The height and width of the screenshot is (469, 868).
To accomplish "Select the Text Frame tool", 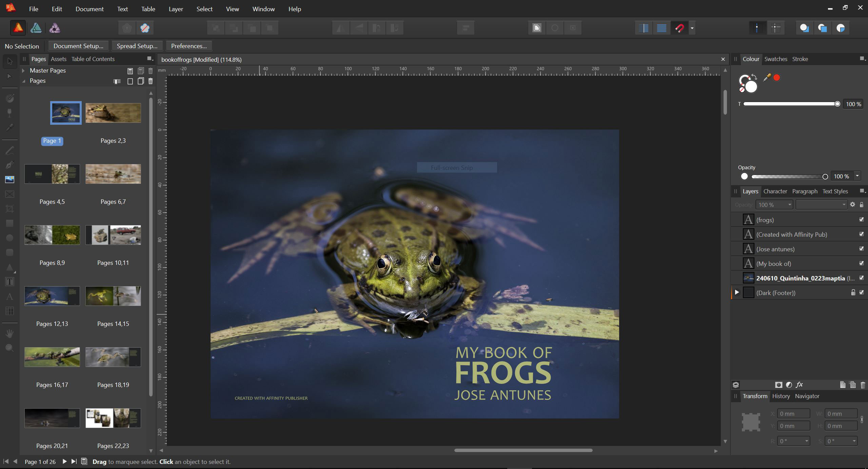I will (9, 281).
